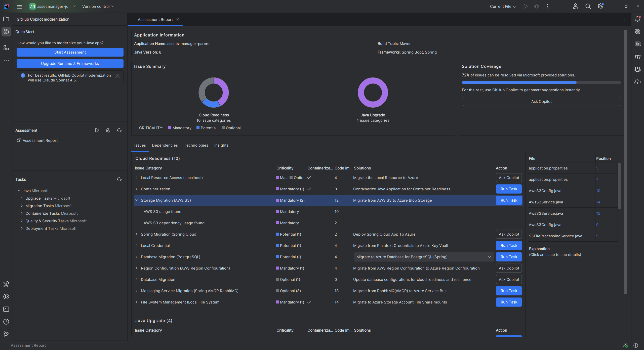Open Assessment settings gear icon
644x350 pixels.
(108, 130)
